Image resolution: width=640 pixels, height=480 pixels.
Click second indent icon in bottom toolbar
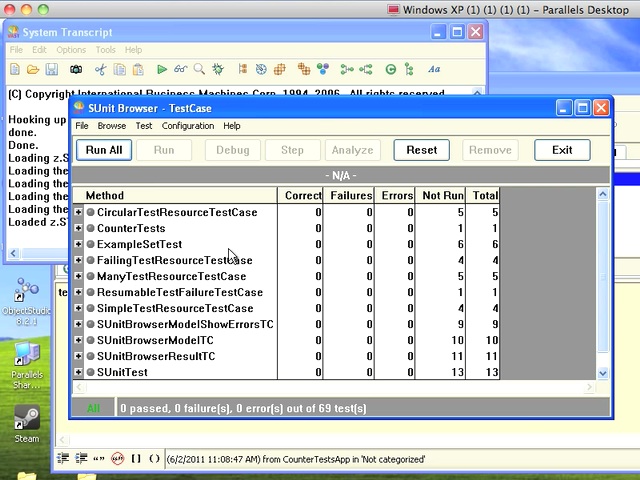(x=81, y=458)
